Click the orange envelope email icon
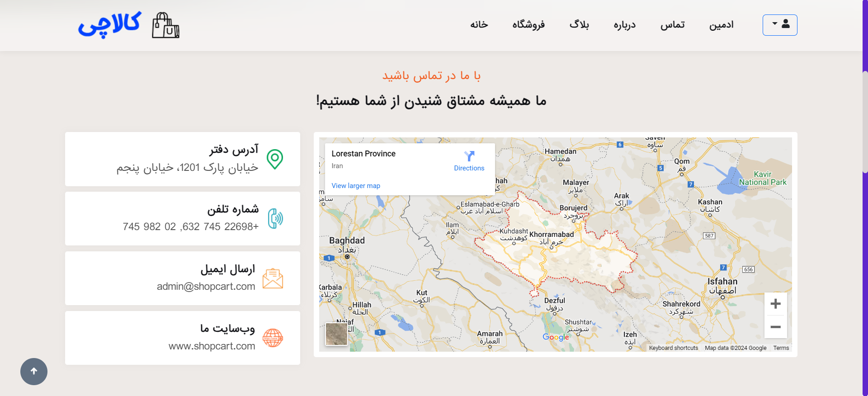This screenshot has height=396, width=868. (x=273, y=278)
